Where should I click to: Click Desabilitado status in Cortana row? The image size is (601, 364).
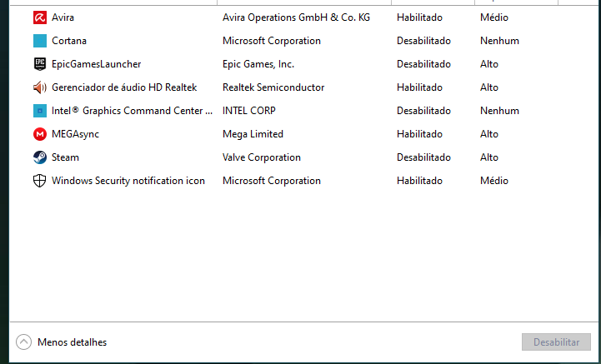click(423, 41)
